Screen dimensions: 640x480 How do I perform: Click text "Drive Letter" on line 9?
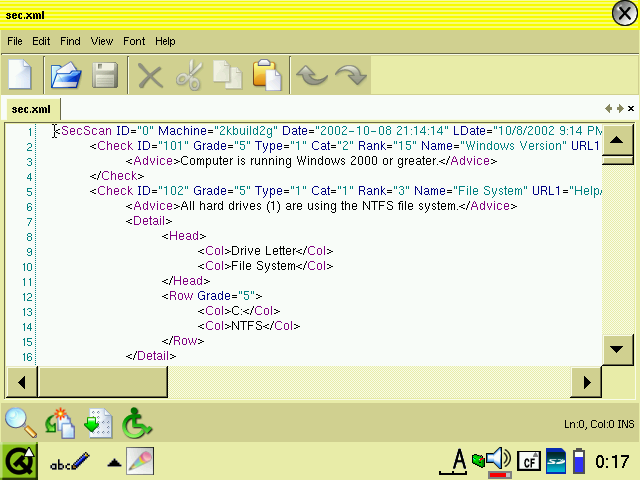point(264,251)
